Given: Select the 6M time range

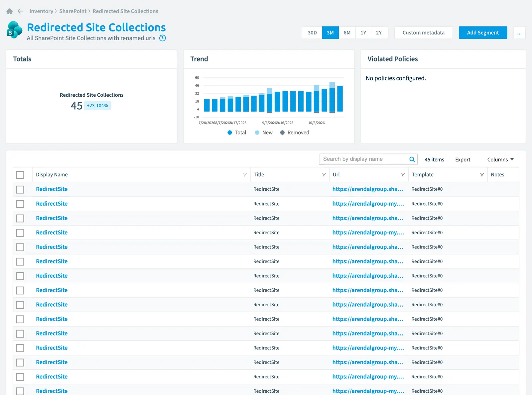Looking at the screenshot, I should click(x=347, y=33).
